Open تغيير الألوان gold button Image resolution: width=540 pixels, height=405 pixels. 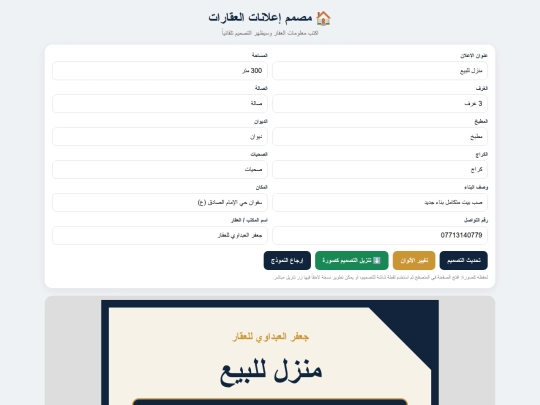[x=414, y=260]
